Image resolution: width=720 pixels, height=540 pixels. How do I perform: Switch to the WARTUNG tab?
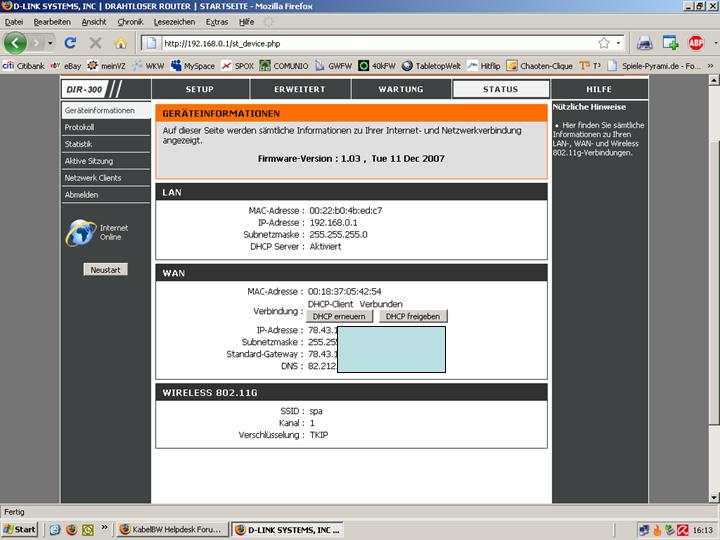400,89
